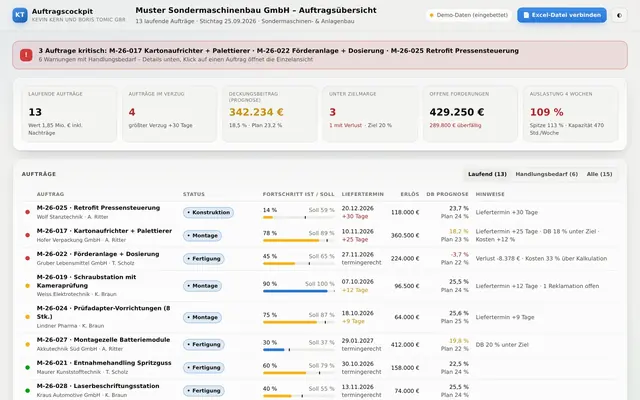Click the KT logo icon

click(20, 15)
